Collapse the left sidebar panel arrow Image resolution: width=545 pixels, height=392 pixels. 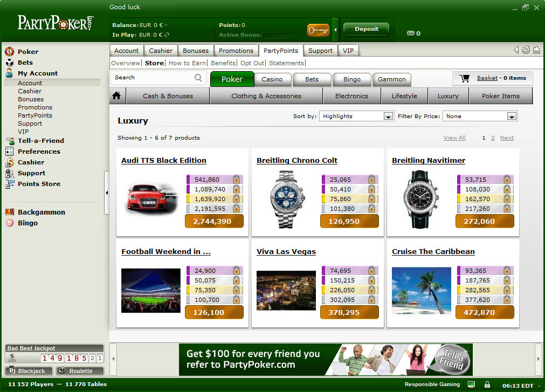[x=107, y=192]
